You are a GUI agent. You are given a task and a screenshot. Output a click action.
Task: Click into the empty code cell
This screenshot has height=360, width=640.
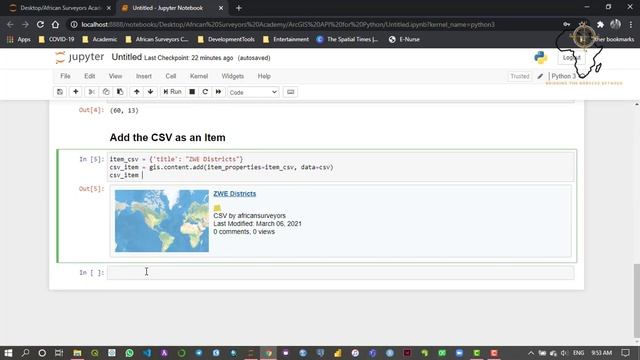click(x=341, y=272)
